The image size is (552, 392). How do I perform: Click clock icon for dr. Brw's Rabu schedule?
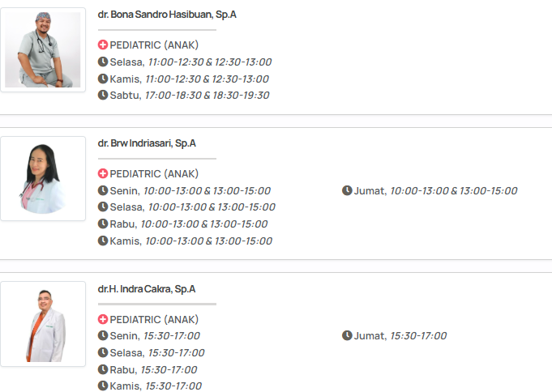(x=103, y=224)
